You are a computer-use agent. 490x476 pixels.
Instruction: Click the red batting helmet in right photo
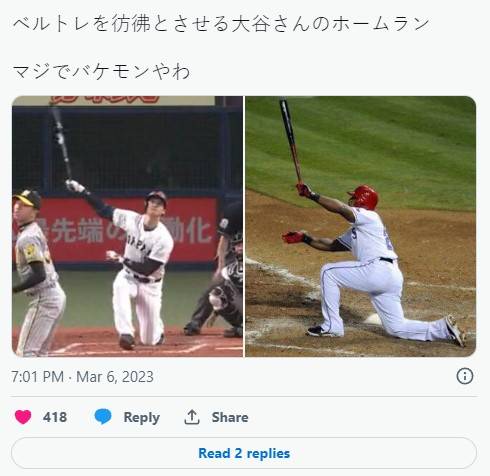tap(364, 197)
